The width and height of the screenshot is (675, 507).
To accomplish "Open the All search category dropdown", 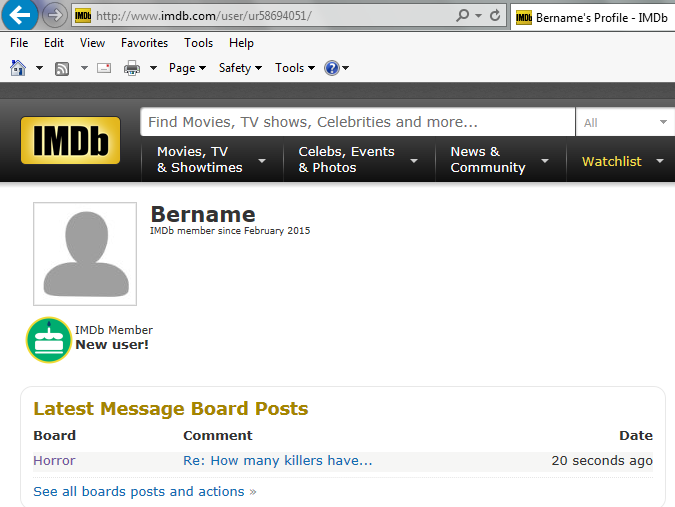I will [x=625, y=122].
